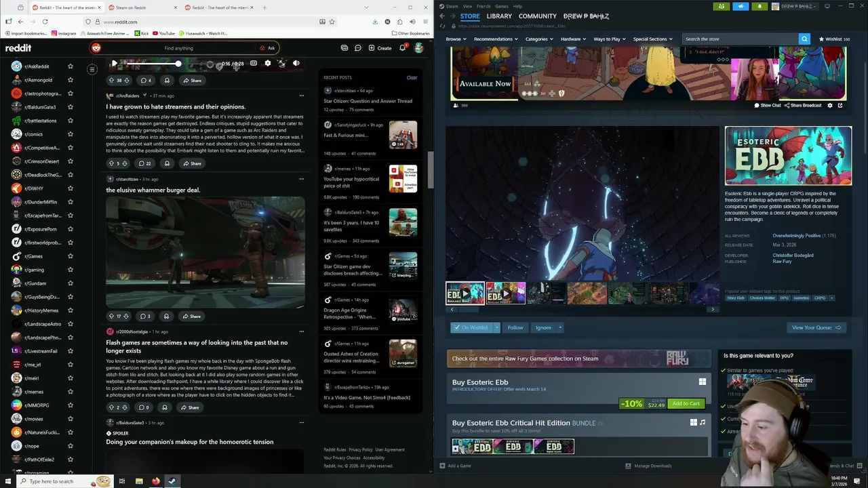Open Steam Games menu
Screen dimensions: 868x488
[502, 6]
